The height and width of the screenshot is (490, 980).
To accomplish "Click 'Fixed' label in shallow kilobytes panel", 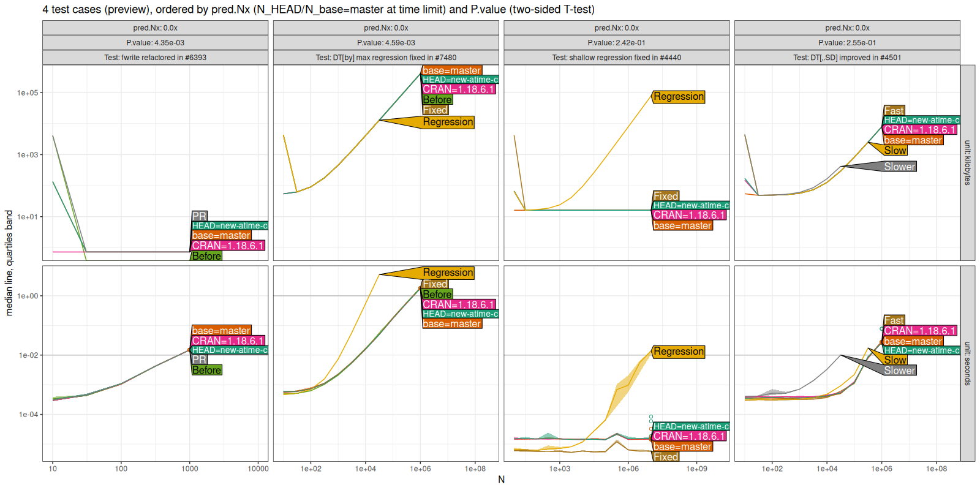I will (666, 197).
